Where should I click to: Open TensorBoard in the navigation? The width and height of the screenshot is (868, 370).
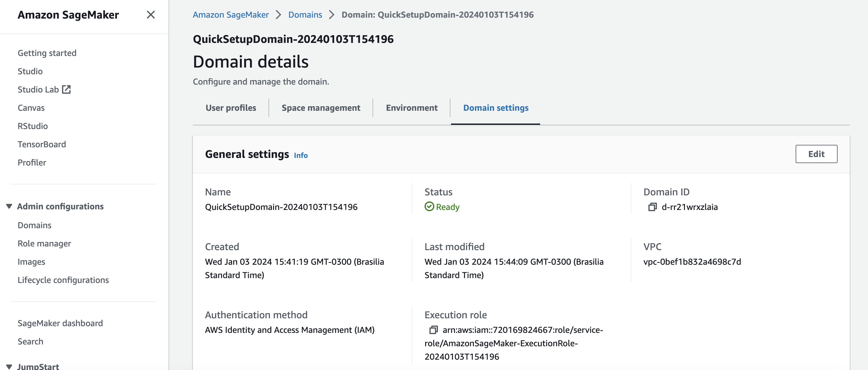42,144
